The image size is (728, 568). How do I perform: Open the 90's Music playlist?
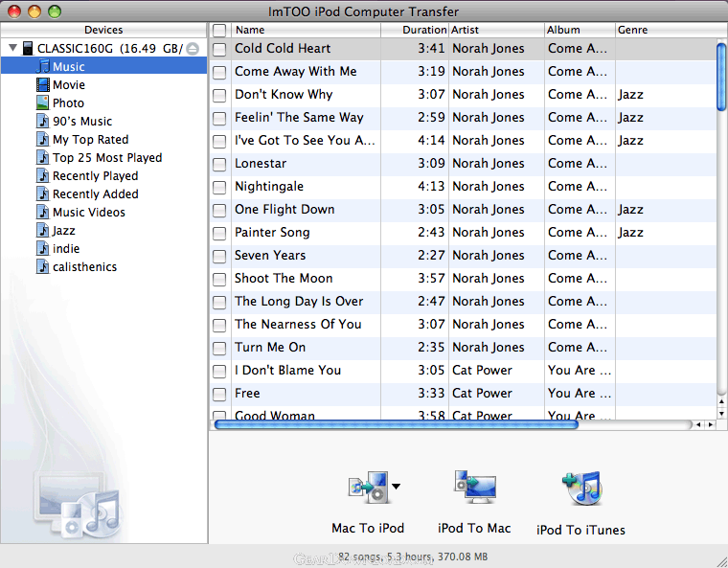pyautogui.click(x=81, y=122)
